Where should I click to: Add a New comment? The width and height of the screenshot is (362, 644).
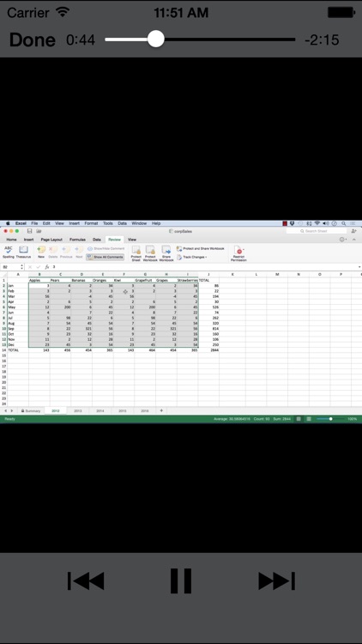tap(41, 252)
